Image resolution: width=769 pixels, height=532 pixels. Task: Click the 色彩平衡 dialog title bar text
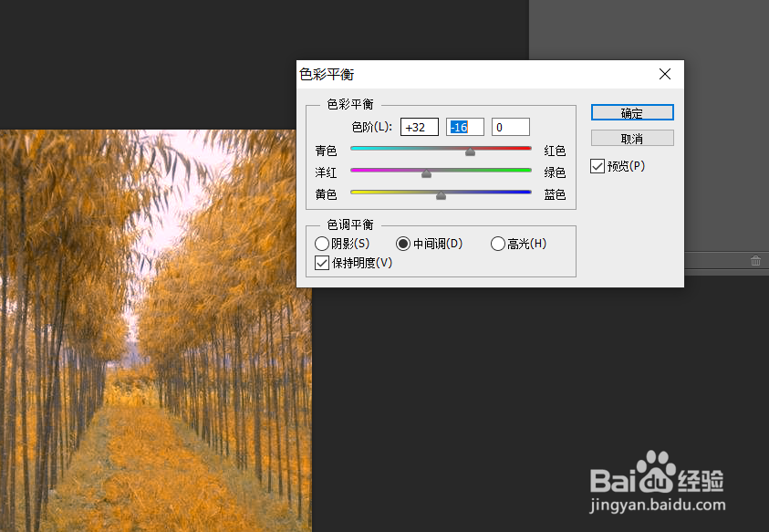point(327,75)
